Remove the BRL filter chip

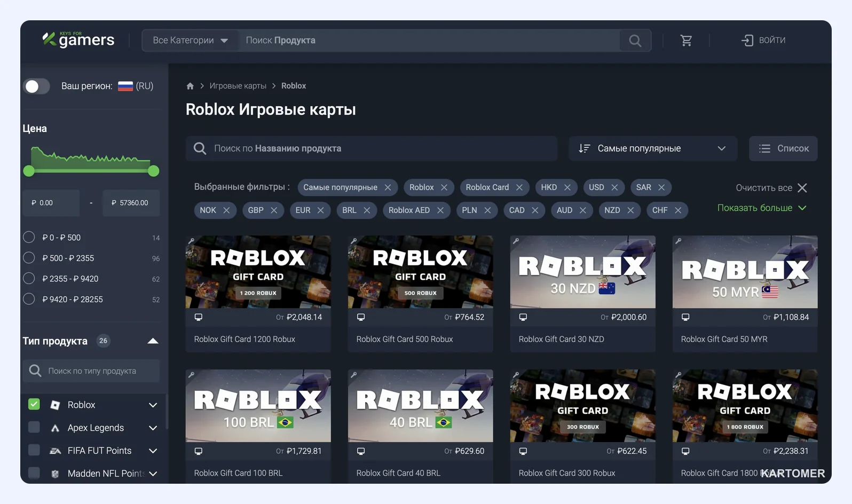[367, 210]
